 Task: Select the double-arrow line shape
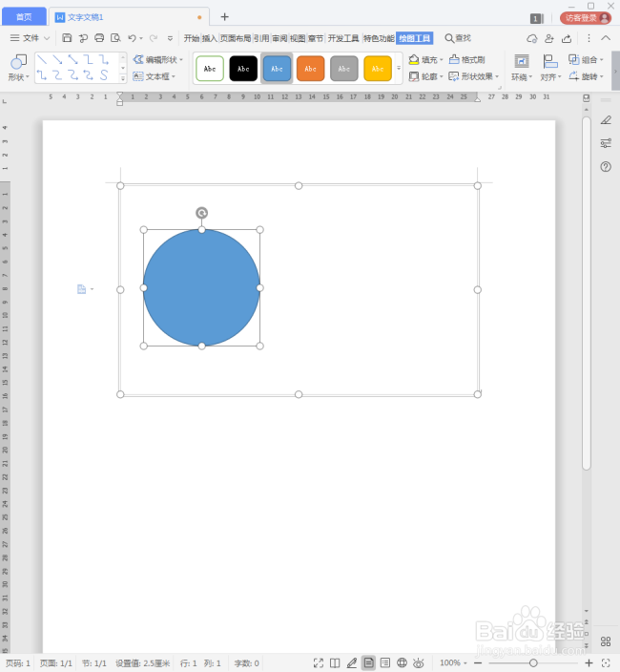coord(72,59)
